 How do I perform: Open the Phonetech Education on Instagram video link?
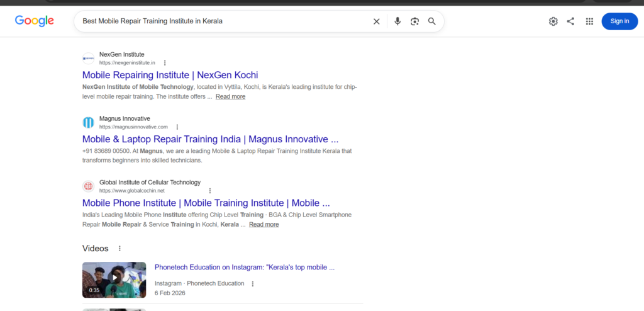tap(245, 268)
